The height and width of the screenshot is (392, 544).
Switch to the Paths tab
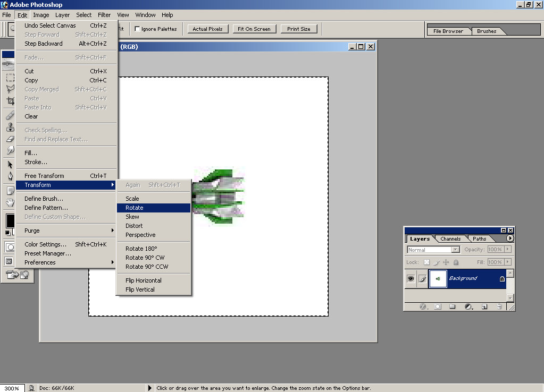(480, 239)
